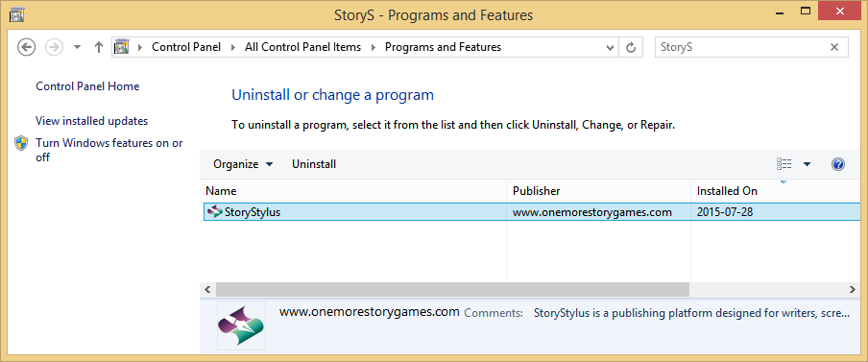
Task: Sort by the Name column header
Action: point(352,191)
